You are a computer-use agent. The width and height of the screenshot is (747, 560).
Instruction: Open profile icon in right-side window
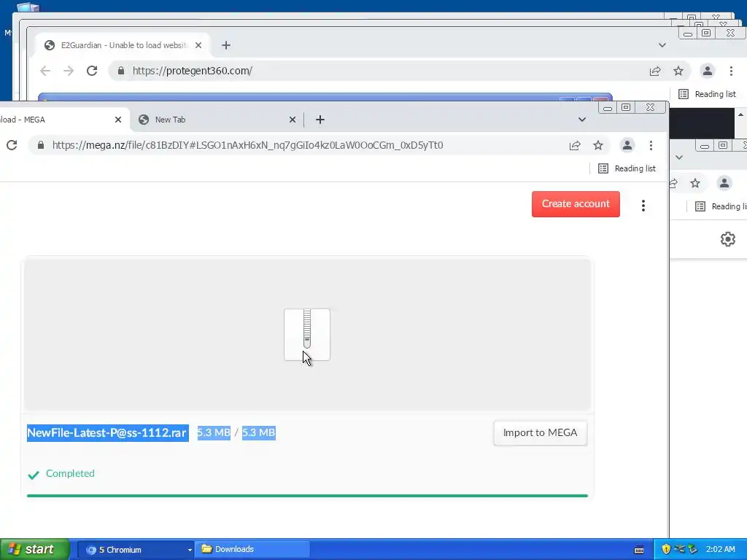coord(724,183)
